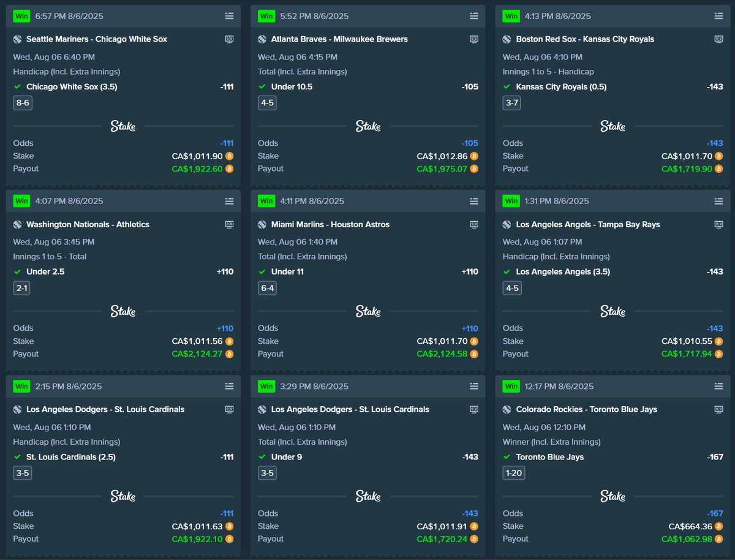Click payout amount CA$1,719.90
Screen dimensions: 735x560
click(687, 168)
